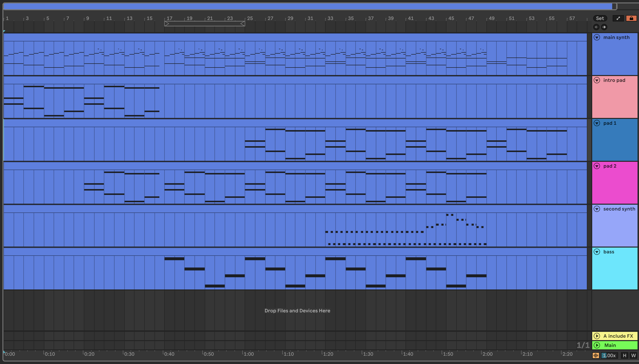Click the W optimize width button
The width and height of the screenshot is (639, 364).
633,355
